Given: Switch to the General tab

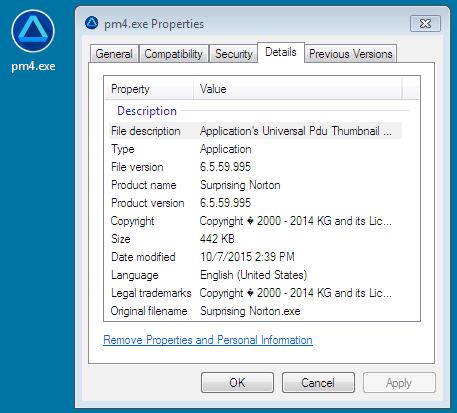Looking at the screenshot, I should pos(114,54).
